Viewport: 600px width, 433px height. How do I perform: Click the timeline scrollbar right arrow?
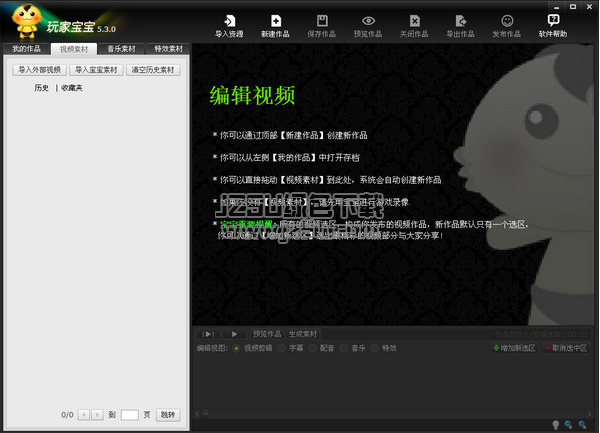coord(589,413)
